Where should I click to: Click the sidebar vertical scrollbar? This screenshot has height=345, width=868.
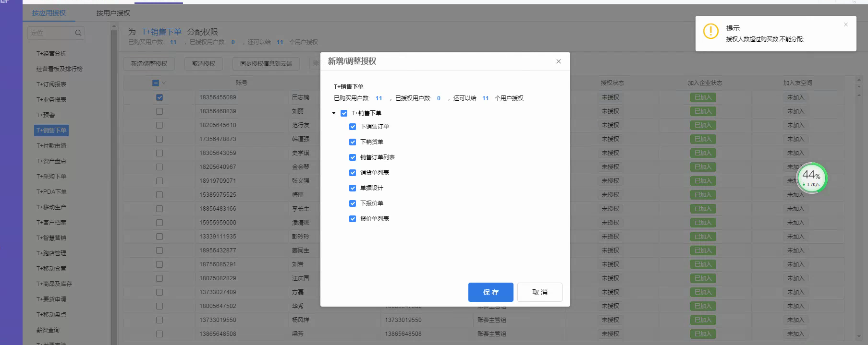114,187
